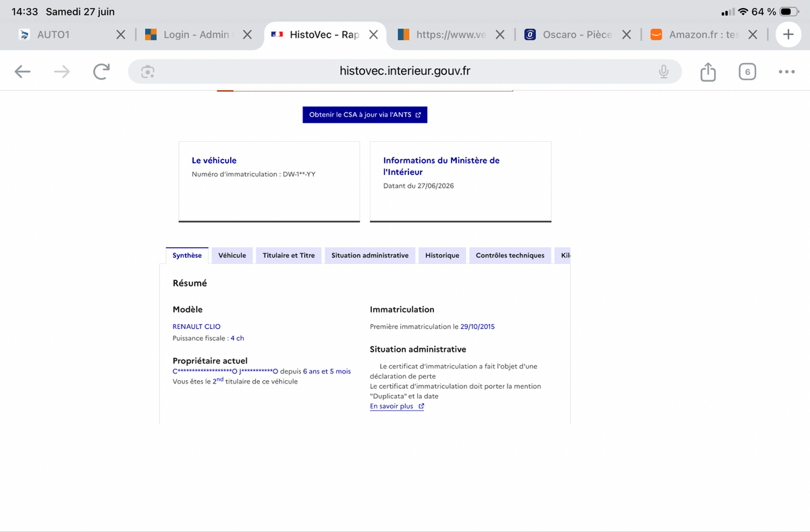
Task: Close the AUTO1 tab
Action: pos(121,34)
